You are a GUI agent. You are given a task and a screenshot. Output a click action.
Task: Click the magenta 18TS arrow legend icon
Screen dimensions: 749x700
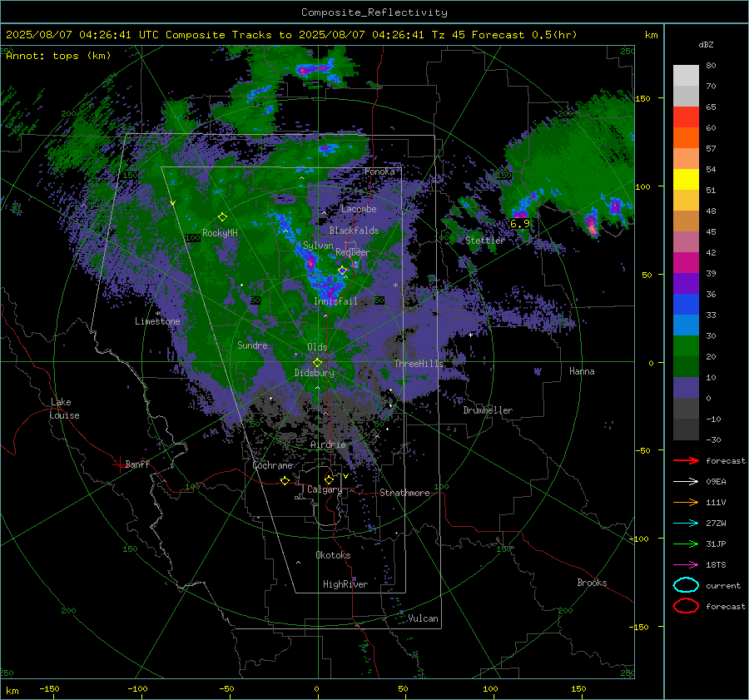(x=686, y=565)
